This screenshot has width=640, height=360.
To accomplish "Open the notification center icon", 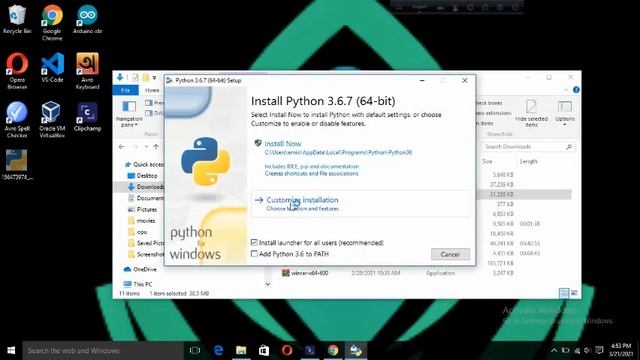I will pyautogui.click(x=599, y=350).
